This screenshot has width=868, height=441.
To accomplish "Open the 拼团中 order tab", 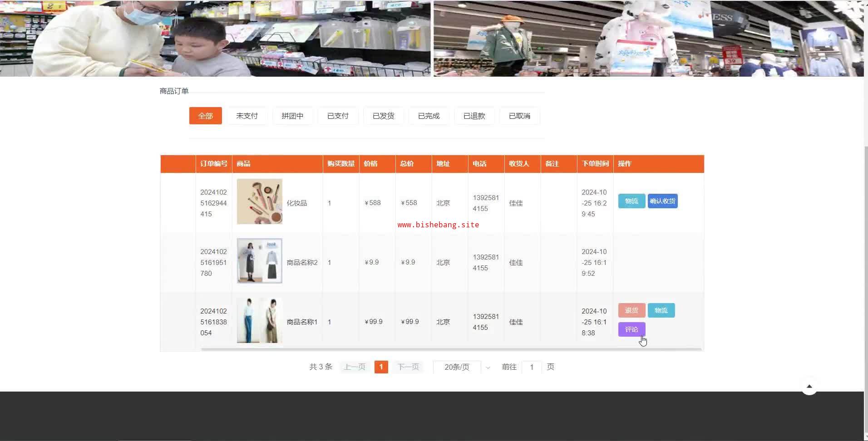I will [x=292, y=116].
